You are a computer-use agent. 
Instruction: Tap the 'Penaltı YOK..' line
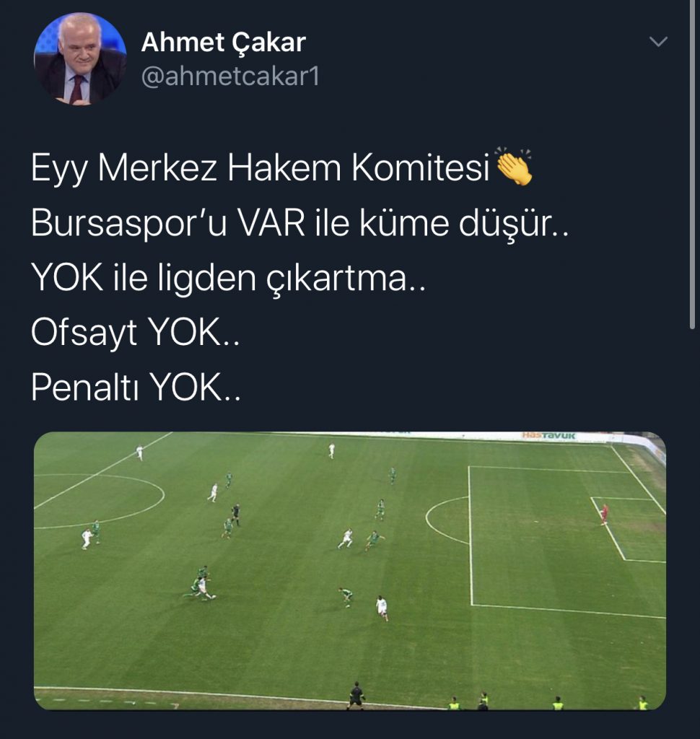[136, 388]
